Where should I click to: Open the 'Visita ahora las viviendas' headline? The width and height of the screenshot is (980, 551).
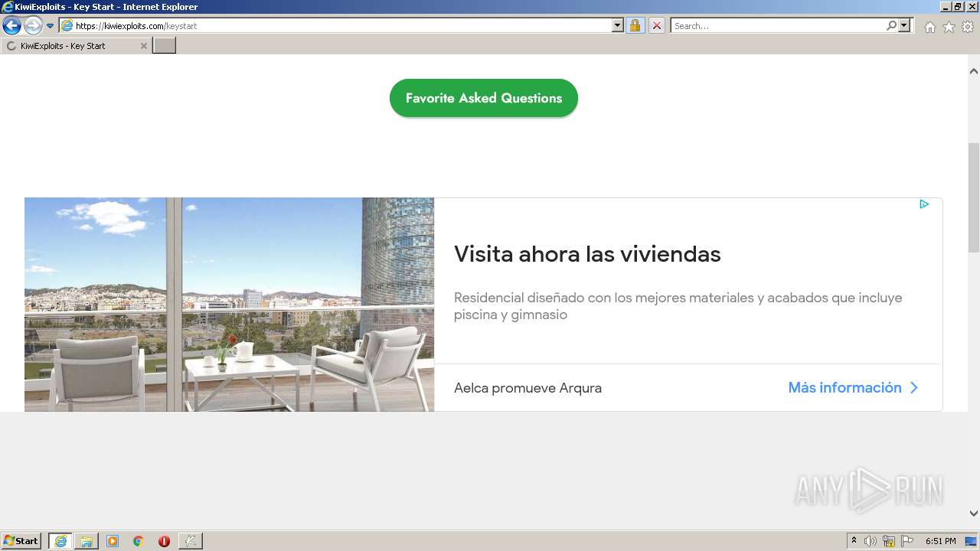587,254
